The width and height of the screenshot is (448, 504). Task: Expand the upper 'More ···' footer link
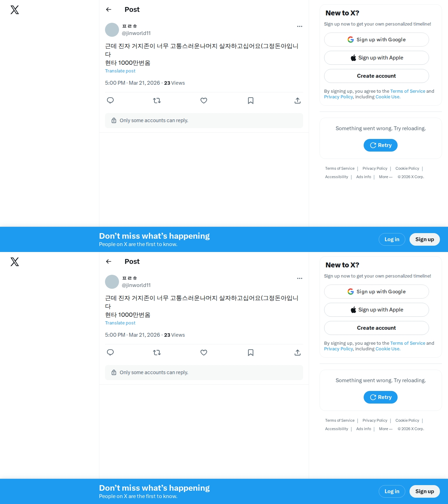tap(386, 177)
